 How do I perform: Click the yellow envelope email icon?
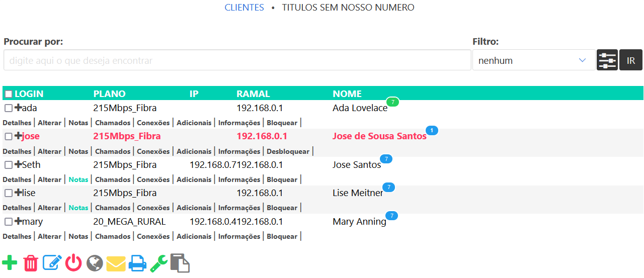coord(116,263)
